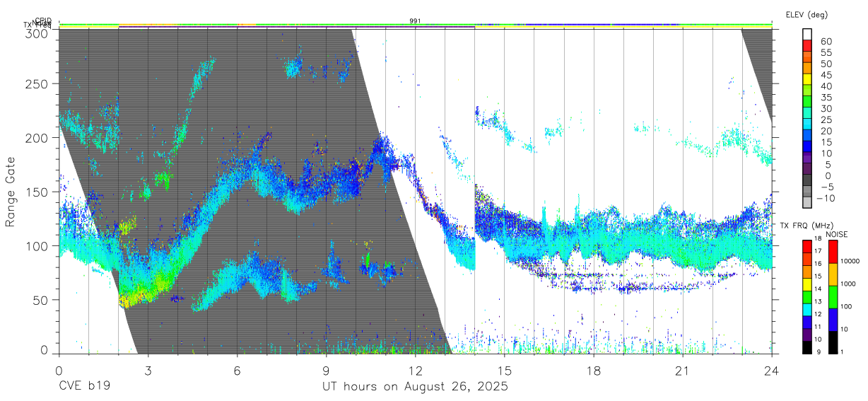This screenshot has width=868, height=401.
Task: Click the 'UT hours on August 26, 2025' label
Action: point(415,387)
